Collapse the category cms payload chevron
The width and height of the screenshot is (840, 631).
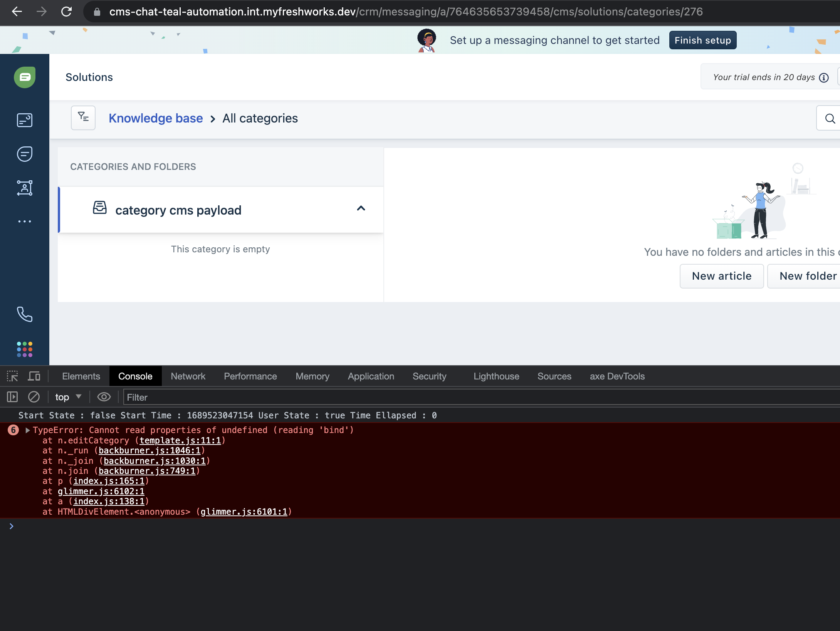[361, 208]
